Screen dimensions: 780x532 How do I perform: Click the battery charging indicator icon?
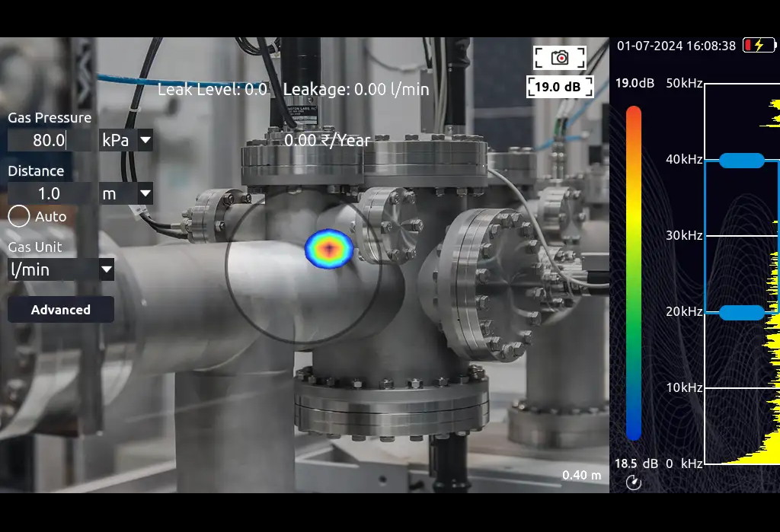click(758, 46)
